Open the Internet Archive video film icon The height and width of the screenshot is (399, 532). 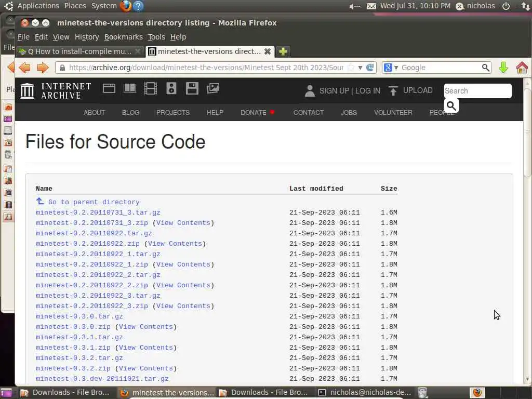point(151,88)
